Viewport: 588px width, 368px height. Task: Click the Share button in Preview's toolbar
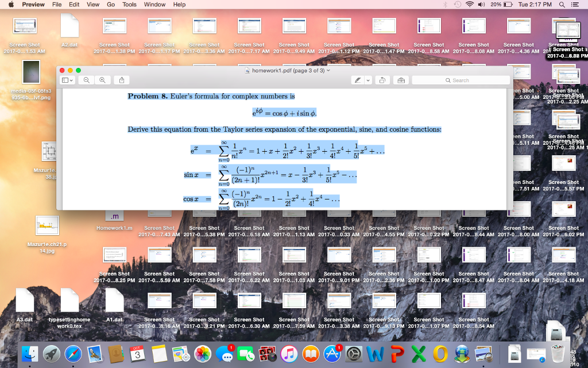pos(122,80)
